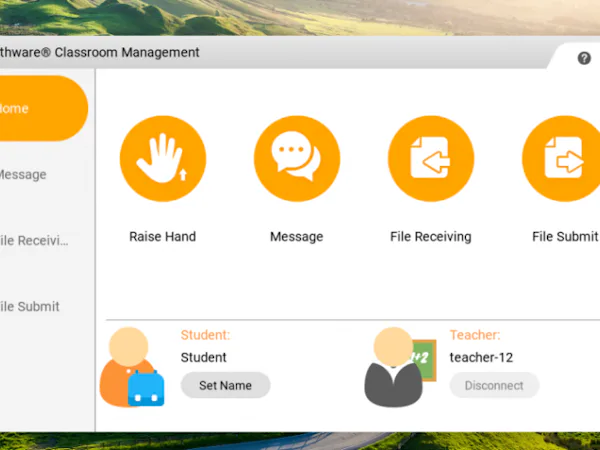
Task: Click the Classroom Management window title
Action: (x=99, y=52)
